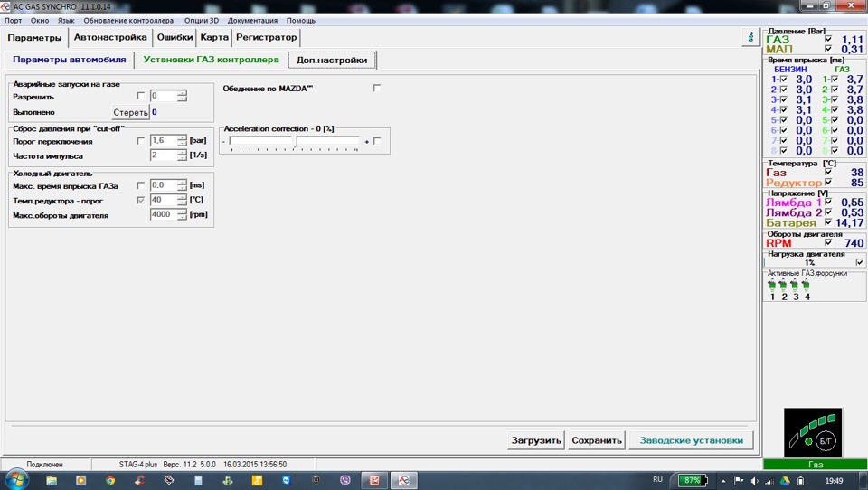
Task: Open the Порт menu
Action: tap(13, 21)
